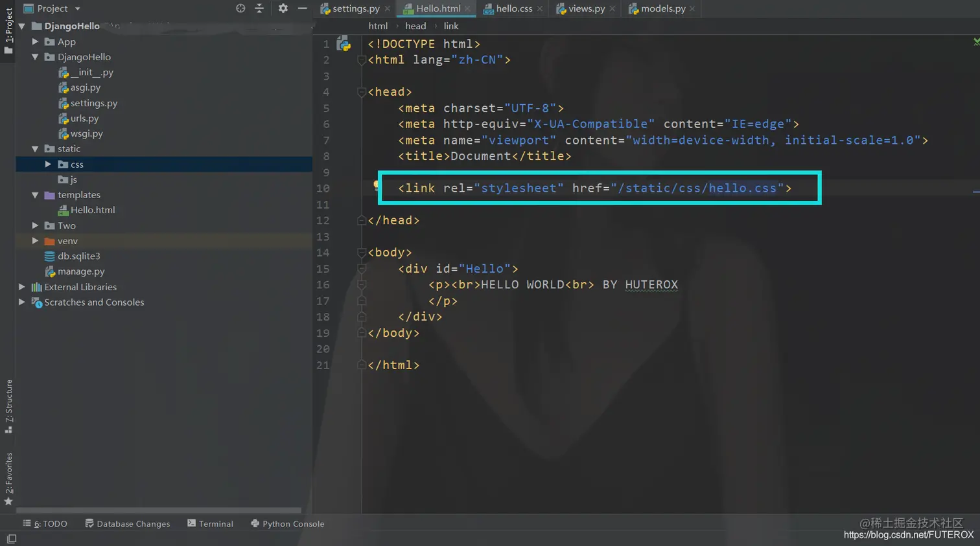The width and height of the screenshot is (980, 546).
Task: Click the hello.css text in the href value
Action: 743,188
